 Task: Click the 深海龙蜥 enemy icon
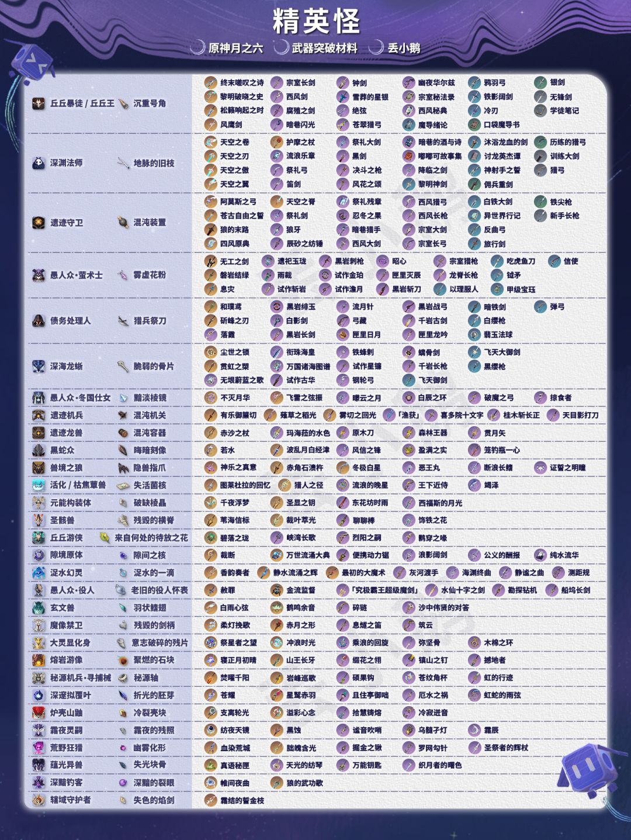tap(39, 367)
